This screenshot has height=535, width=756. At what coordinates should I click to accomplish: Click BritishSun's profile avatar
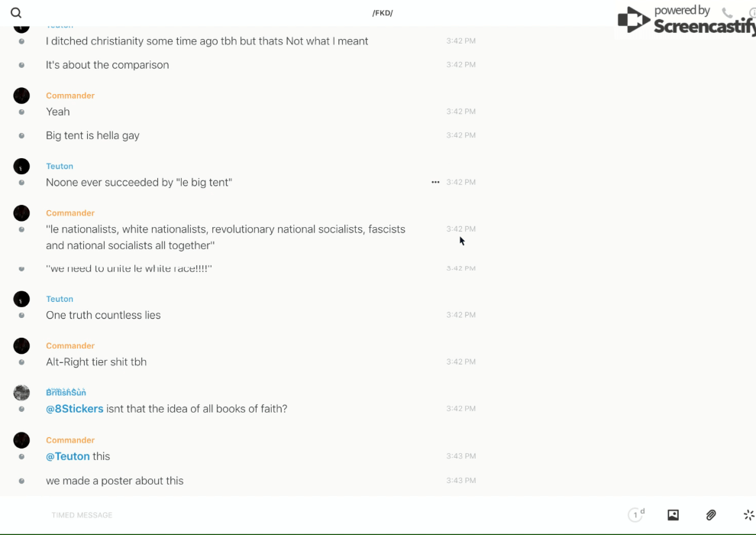pyautogui.click(x=21, y=393)
